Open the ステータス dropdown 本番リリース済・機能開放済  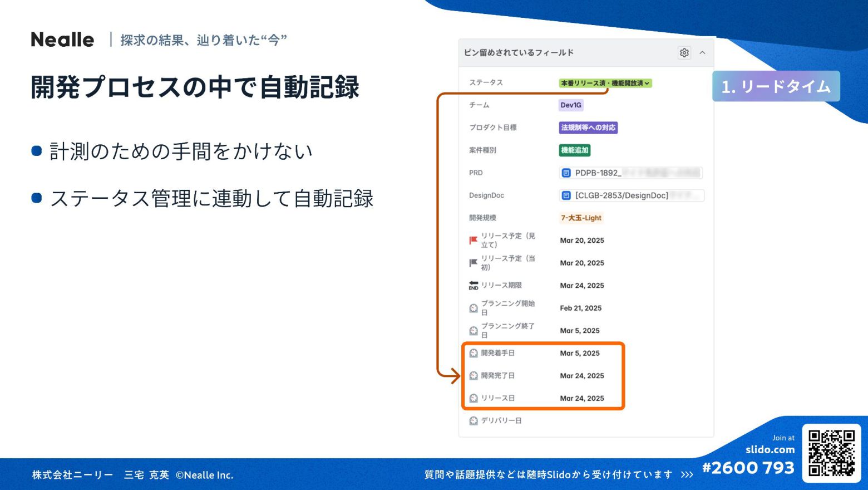pyautogui.click(x=605, y=83)
